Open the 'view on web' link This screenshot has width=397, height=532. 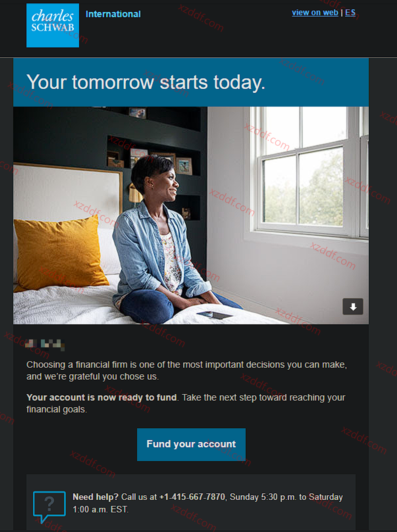315,12
